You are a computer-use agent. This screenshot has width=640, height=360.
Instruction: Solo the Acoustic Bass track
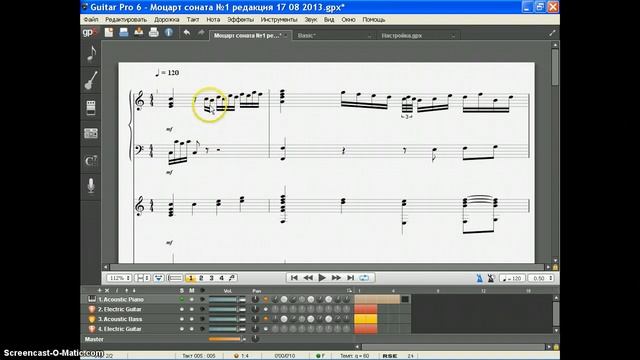point(182,319)
